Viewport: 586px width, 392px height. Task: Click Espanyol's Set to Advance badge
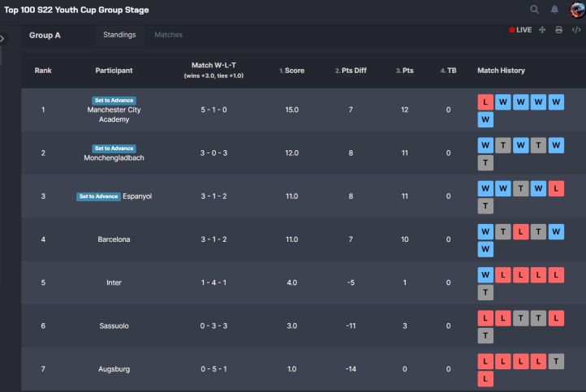97,196
